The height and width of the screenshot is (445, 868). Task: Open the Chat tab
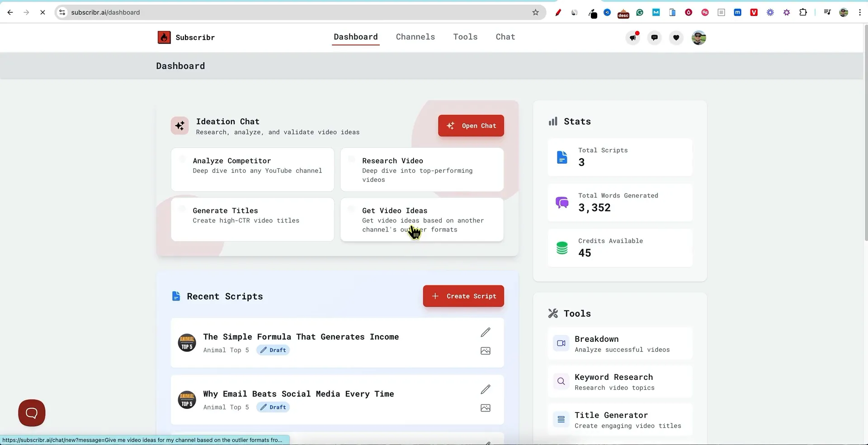(x=505, y=37)
